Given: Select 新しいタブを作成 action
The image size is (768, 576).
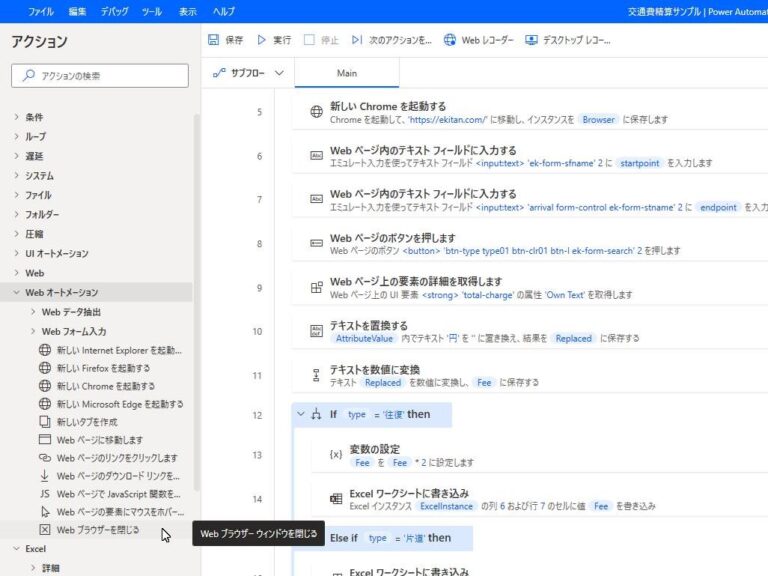Looking at the screenshot, I should (x=78, y=422).
